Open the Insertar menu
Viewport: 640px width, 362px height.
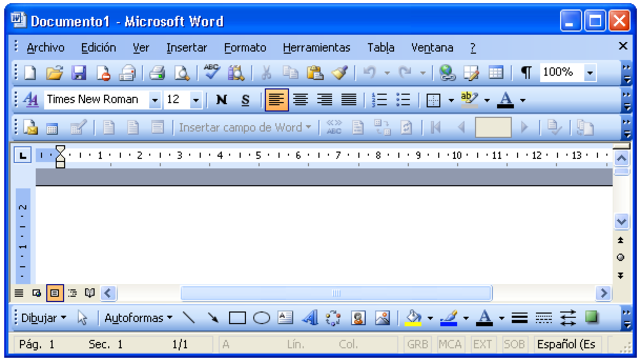[187, 48]
